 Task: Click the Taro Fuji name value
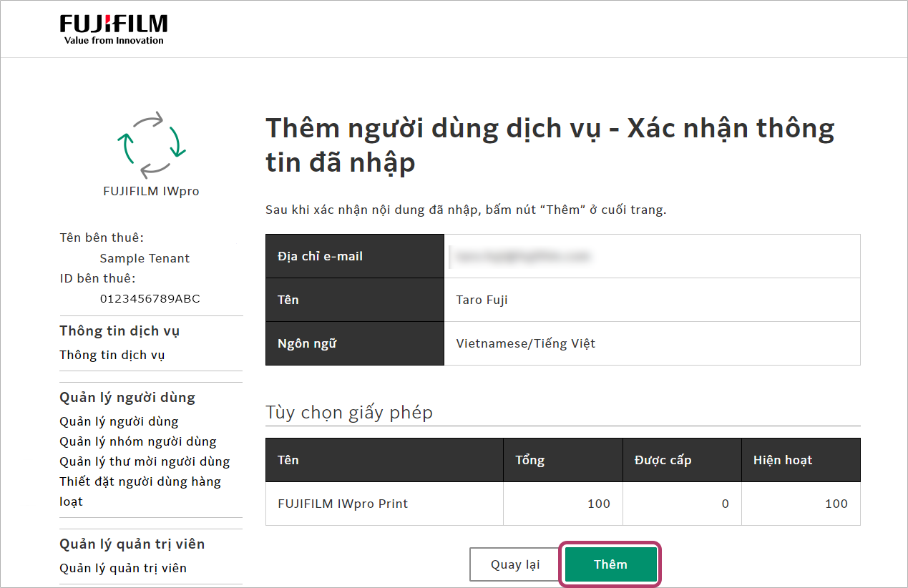[x=482, y=300]
